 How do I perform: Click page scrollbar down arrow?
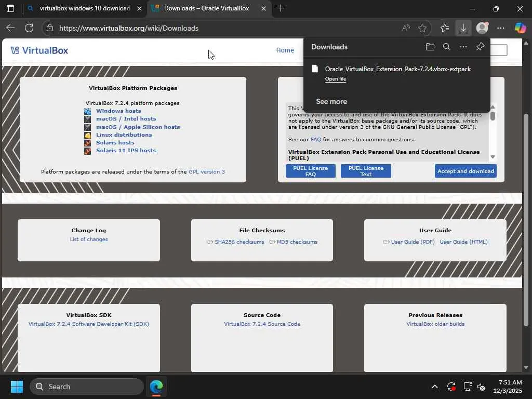point(526,367)
